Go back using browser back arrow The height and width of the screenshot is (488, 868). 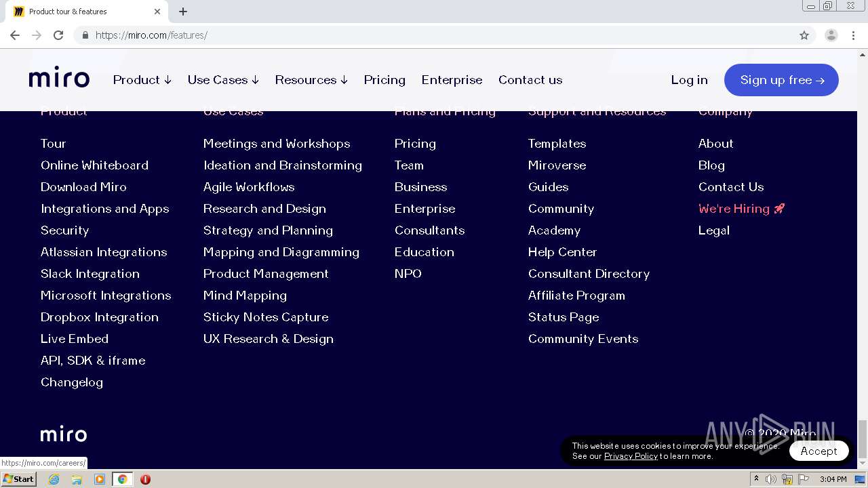(15, 35)
